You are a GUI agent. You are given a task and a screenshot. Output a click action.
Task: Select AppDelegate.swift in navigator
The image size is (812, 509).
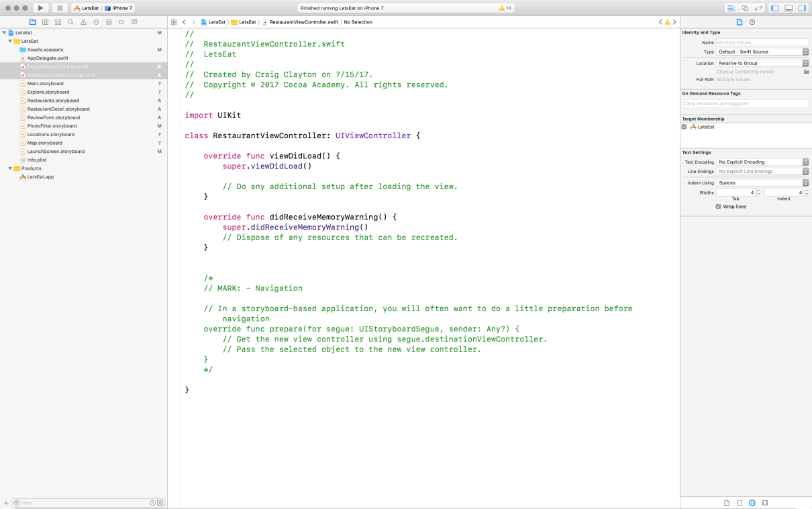[x=48, y=58]
